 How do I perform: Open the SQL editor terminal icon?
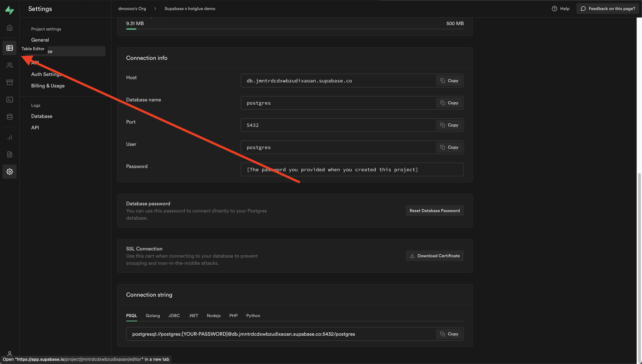9,99
